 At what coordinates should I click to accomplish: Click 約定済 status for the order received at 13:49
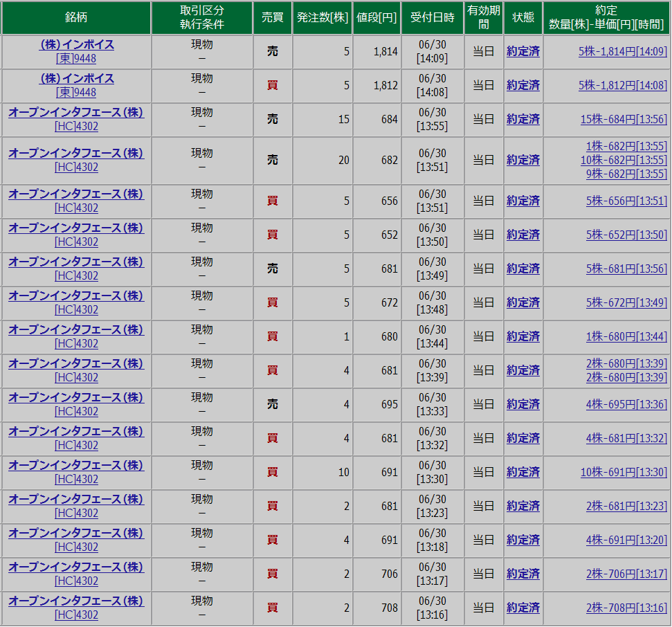click(523, 269)
